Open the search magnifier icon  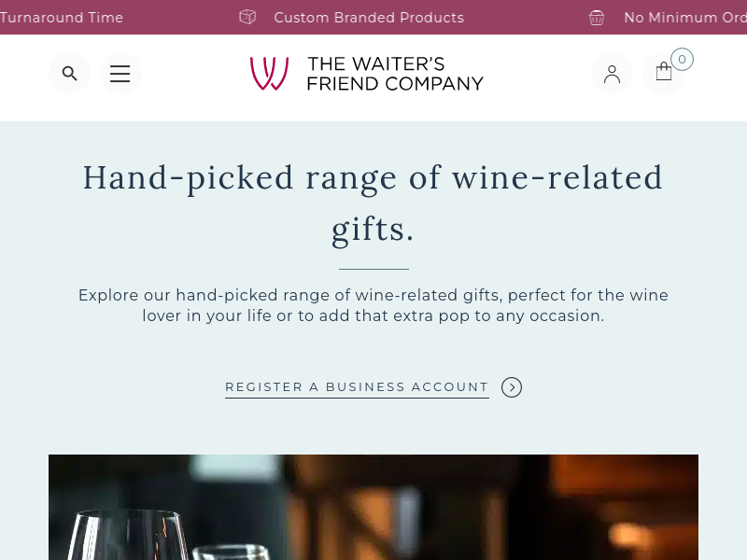point(69,74)
